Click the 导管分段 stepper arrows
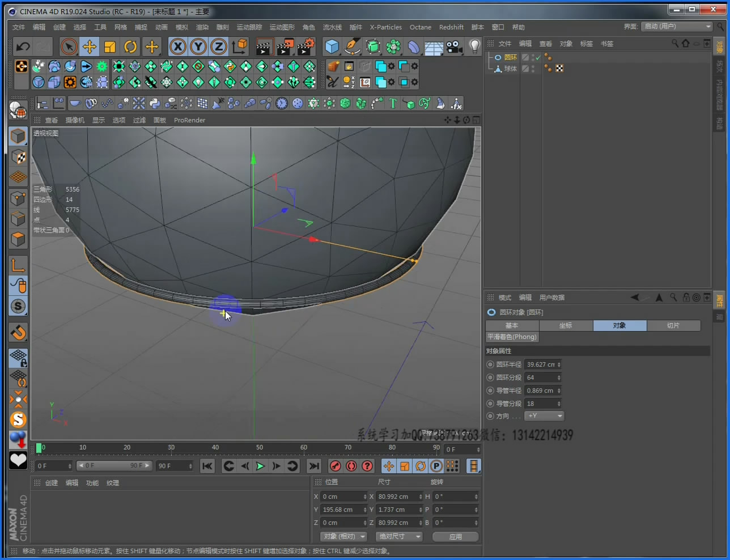Viewport: 730px width, 560px height. (x=559, y=404)
